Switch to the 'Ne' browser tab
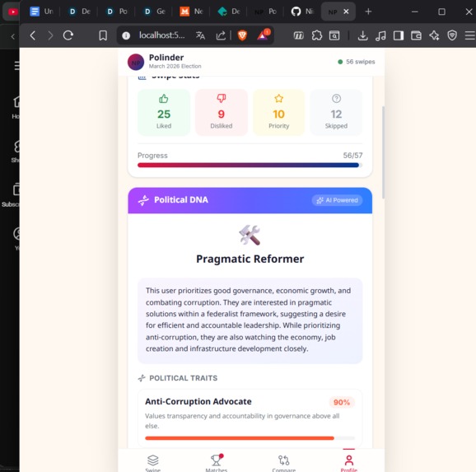Viewport: 476px width, 472px height. (191, 12)
